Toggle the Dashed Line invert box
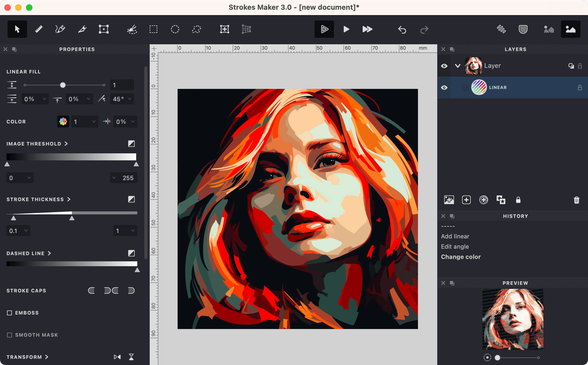This screenshot has width=588, height=365. (131, 253)
